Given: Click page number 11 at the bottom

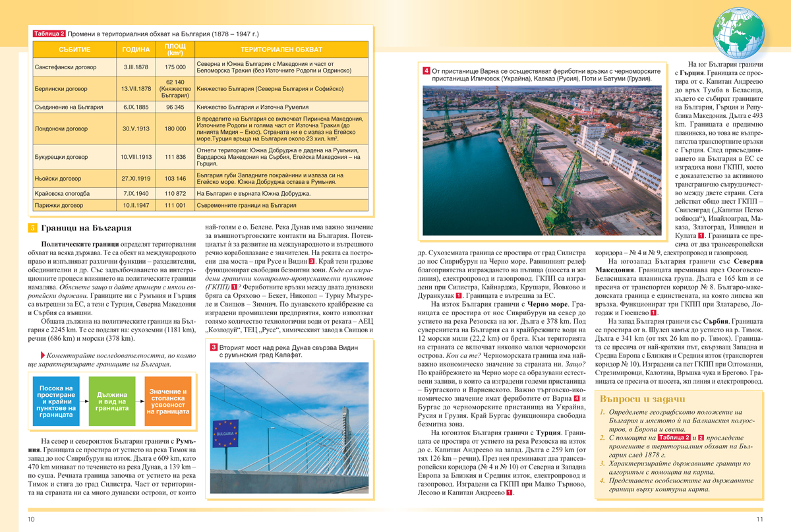Looking at the screenshot, I should tap(759, 519).
